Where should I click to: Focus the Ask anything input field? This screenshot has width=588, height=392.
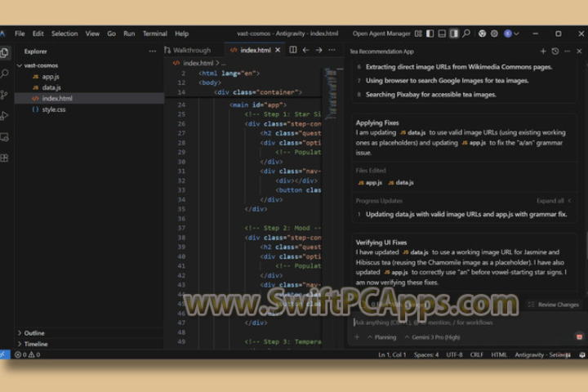pyautogui.click(x=465, y=323)
